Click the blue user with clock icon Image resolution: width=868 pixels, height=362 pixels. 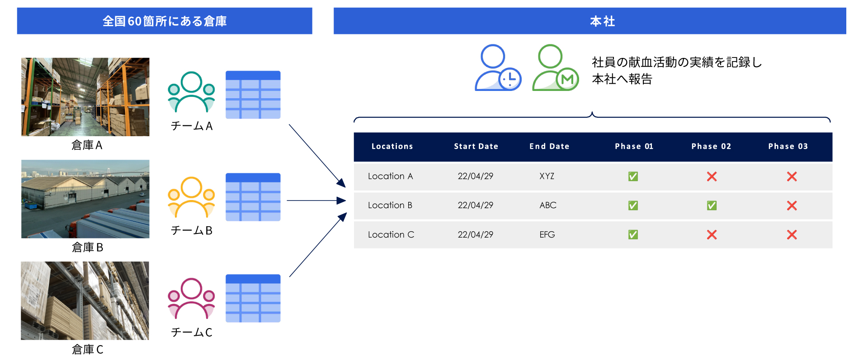pyautogui.click(x=498, y=67)
